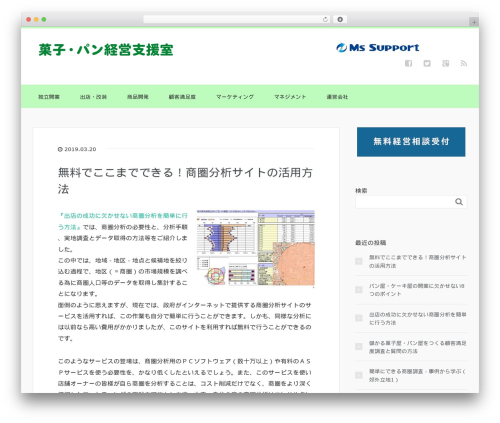Open the 商品開発 menu item

click(x=138, y=97)
